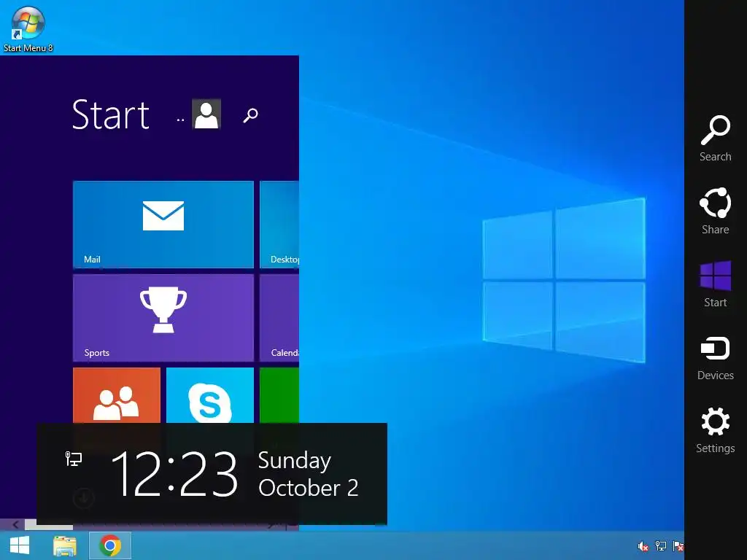The height and width of the screenshot is (560, 747).
Task: Switch to Google Chrome in taskbar
Action: (110, 545)
